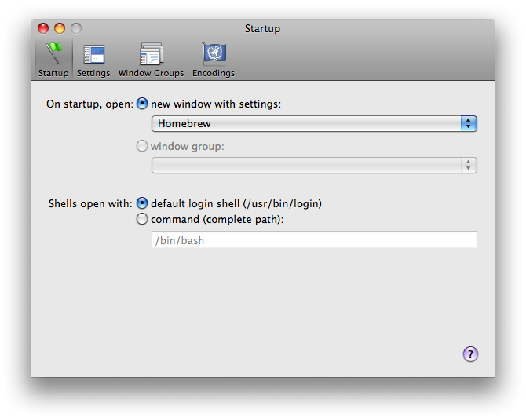Close the Startup preferences window
The image size is (526, 420).
pos(43,28)
